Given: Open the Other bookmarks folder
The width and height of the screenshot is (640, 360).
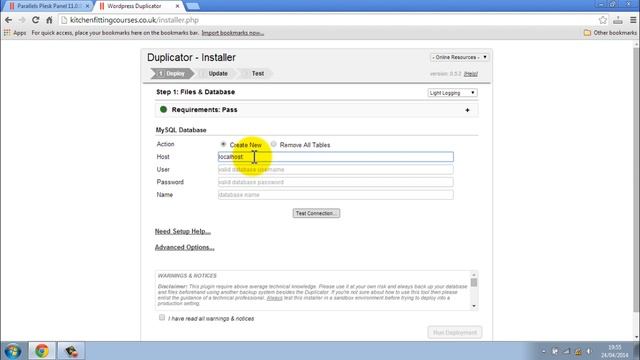Looking at the screenshot, I should (610, 33).
